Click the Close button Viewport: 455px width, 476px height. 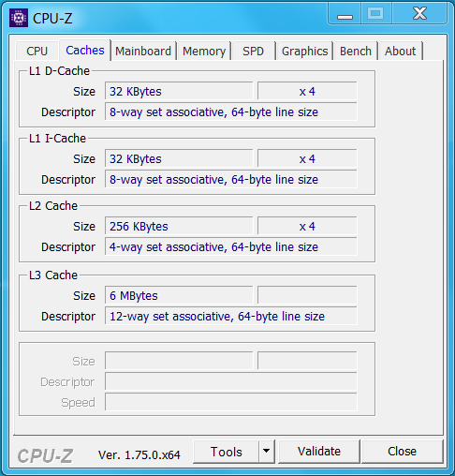pos(403,452)
